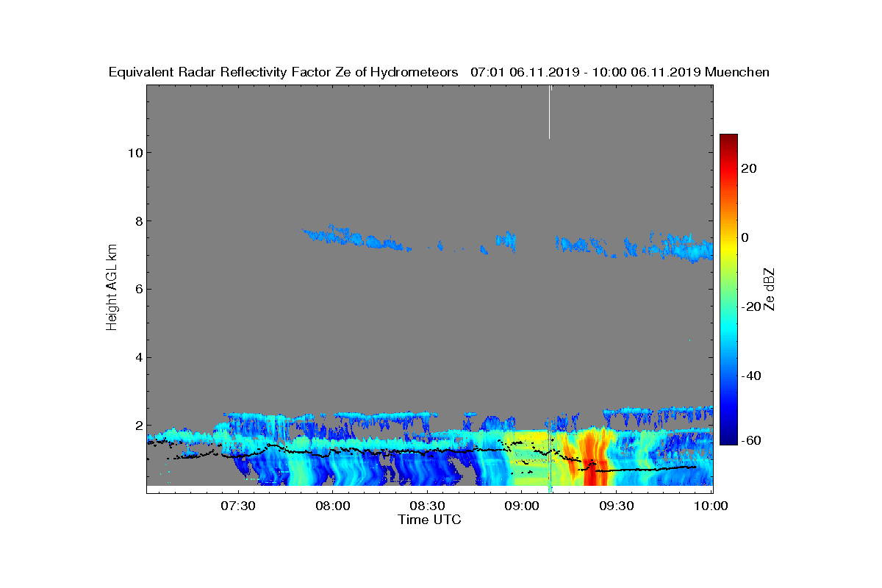Viewport: 882px width, 588px height.
Task: Click the '0' colorbar tick value
Action: click(x=746, y=237)
